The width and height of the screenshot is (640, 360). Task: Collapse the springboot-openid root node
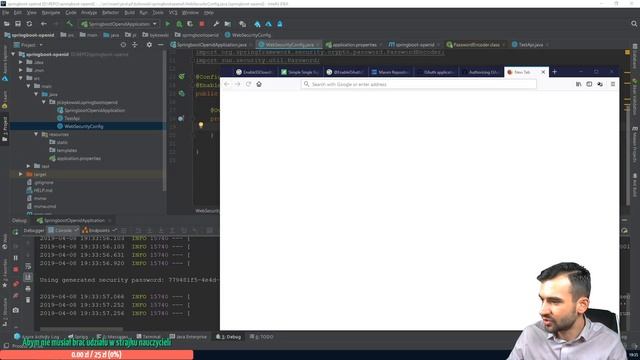(13, 54)
